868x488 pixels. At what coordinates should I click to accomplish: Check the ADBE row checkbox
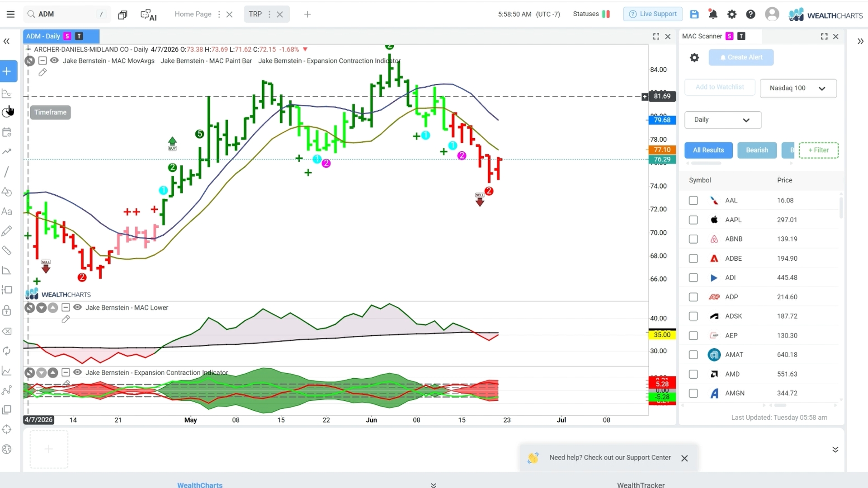[693, 258]
